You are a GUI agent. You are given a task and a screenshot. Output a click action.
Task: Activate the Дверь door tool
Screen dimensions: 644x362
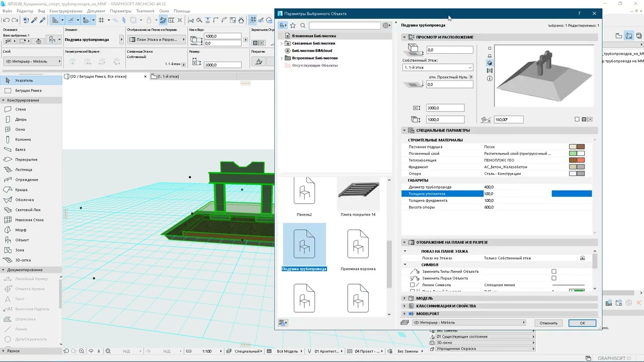point(30,119)
